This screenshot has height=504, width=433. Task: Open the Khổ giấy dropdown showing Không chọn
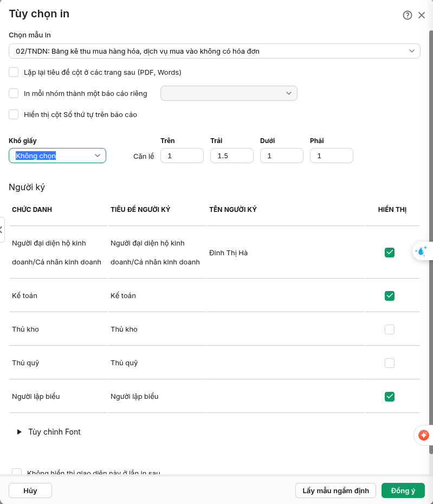57,156
